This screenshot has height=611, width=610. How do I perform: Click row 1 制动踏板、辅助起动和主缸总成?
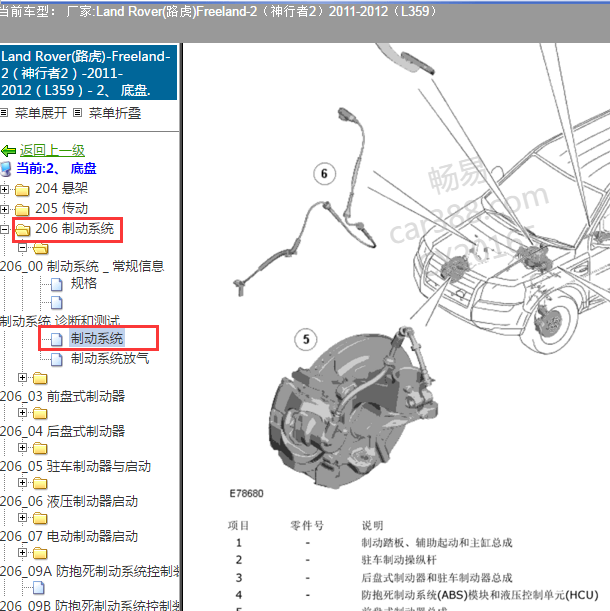pyautogui.click(x=437, y=543)
